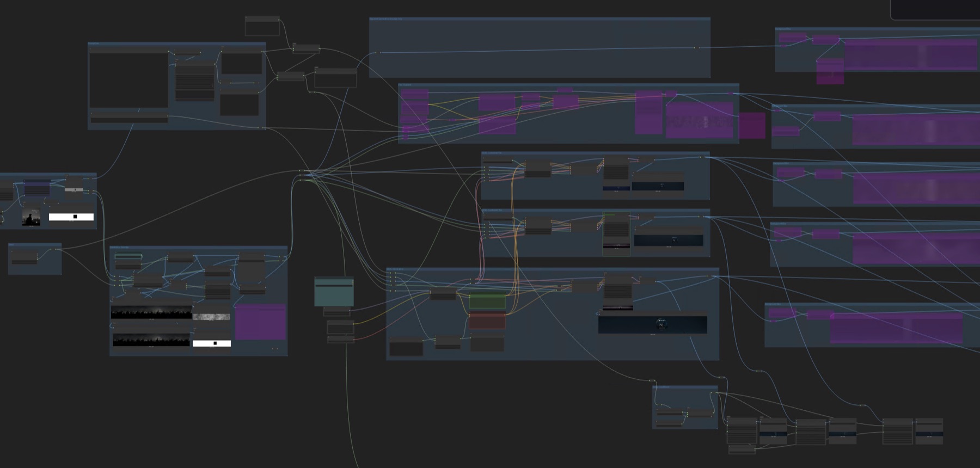Click white mask preview under noise texture
The width and height of the screenshot is (980, 468).
212,343
